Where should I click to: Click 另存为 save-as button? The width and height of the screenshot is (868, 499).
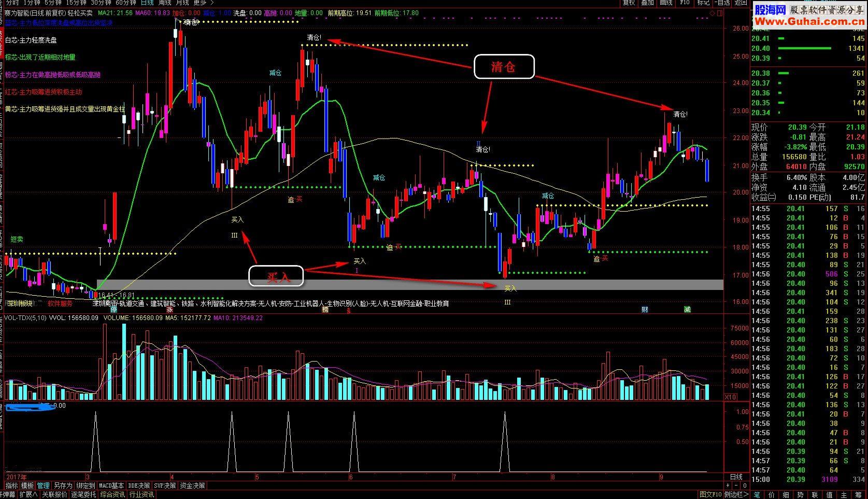click(63, 486)
